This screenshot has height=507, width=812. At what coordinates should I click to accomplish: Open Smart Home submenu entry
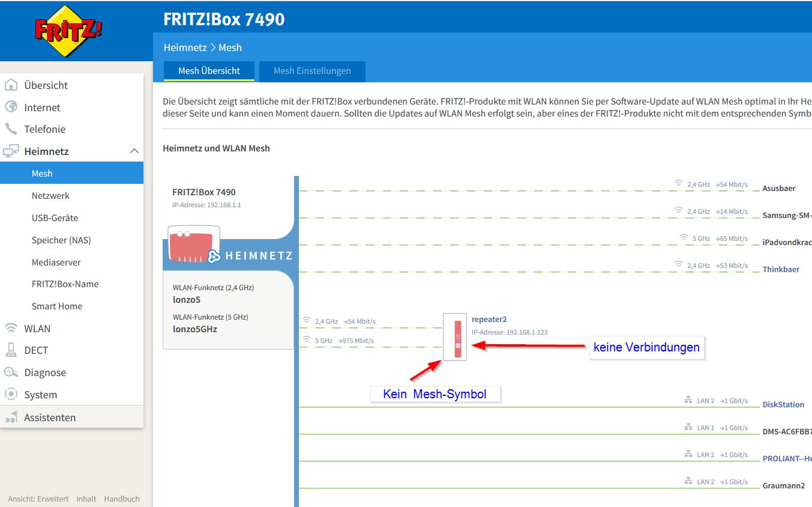tap(56, 306)
